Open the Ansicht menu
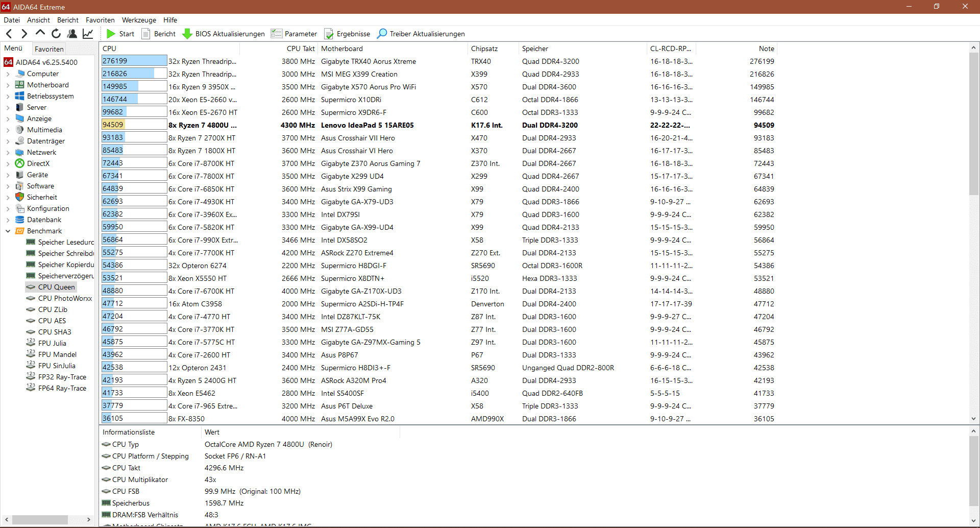Image resolution: width=980 pixels, height=528 pixels. point(38,20)
